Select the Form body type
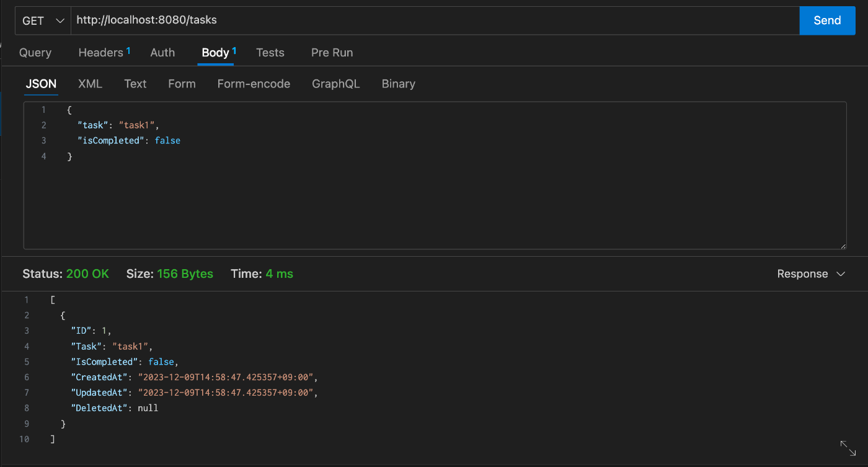This screenshot has height=467, width=868. 182,84
